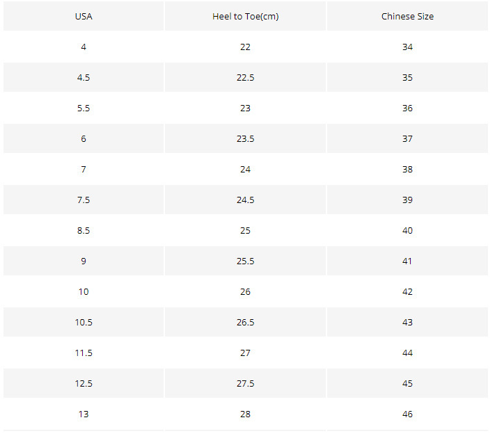Click USA size 13 cell
Screen dimensions: 504x436
point(84,414)
